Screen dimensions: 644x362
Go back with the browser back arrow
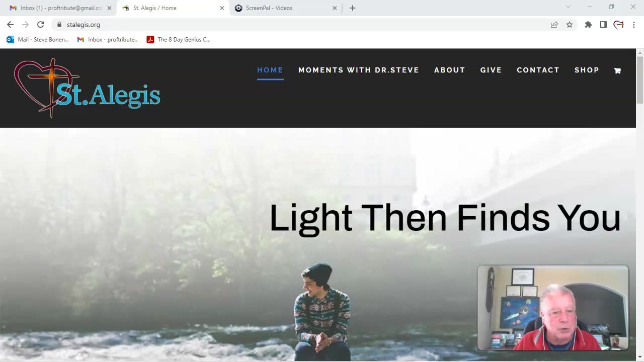(10, 24)
